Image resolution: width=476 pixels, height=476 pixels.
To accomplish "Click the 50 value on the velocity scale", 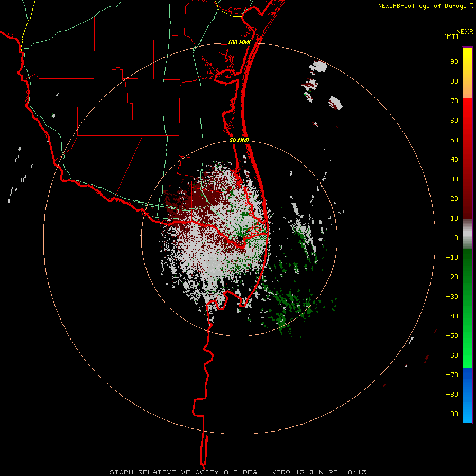I will pyautogui.click(x=454, y=140).
